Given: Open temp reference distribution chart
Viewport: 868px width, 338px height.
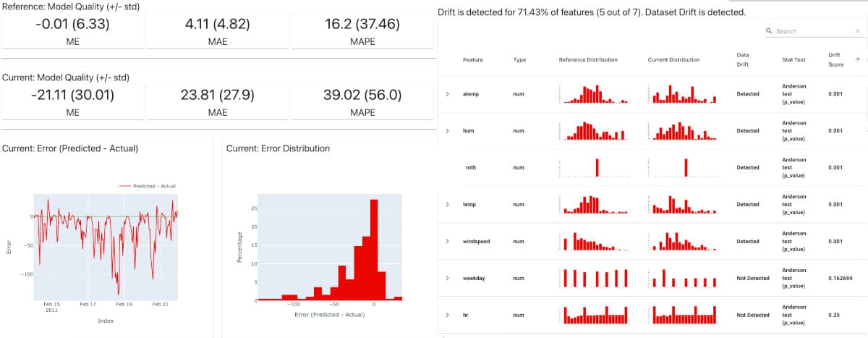Looking at the screenshot, I should 594,204.
